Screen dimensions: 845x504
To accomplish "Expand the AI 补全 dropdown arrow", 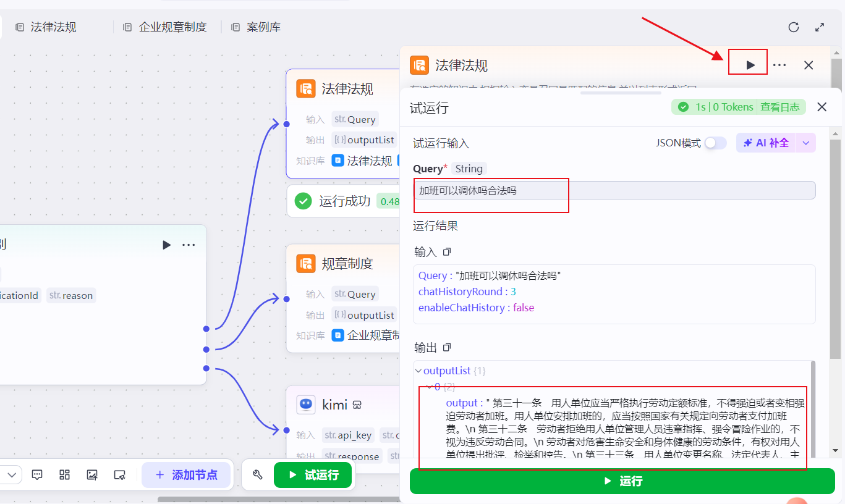I will pos(806,143).
